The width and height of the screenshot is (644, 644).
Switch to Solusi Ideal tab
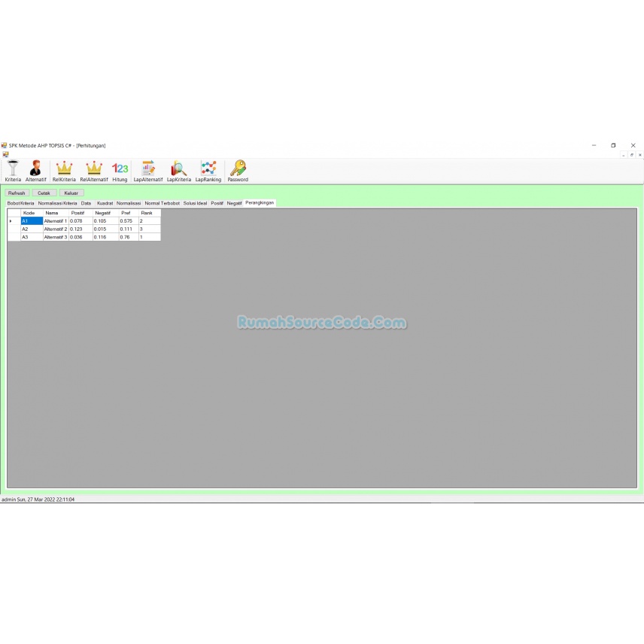tap(195, 203)
